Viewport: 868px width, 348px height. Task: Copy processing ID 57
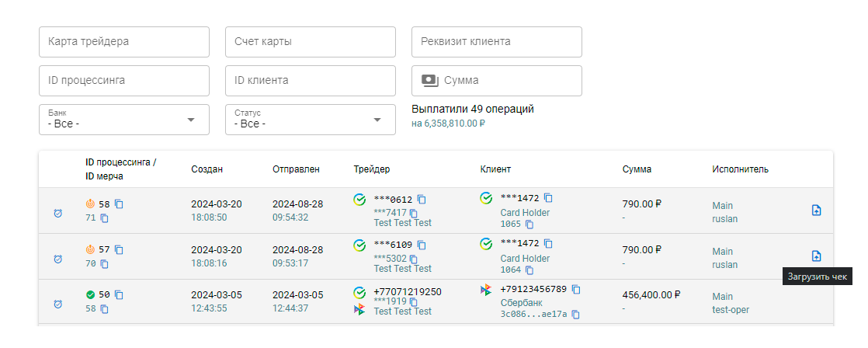click(x=119, y=250)
